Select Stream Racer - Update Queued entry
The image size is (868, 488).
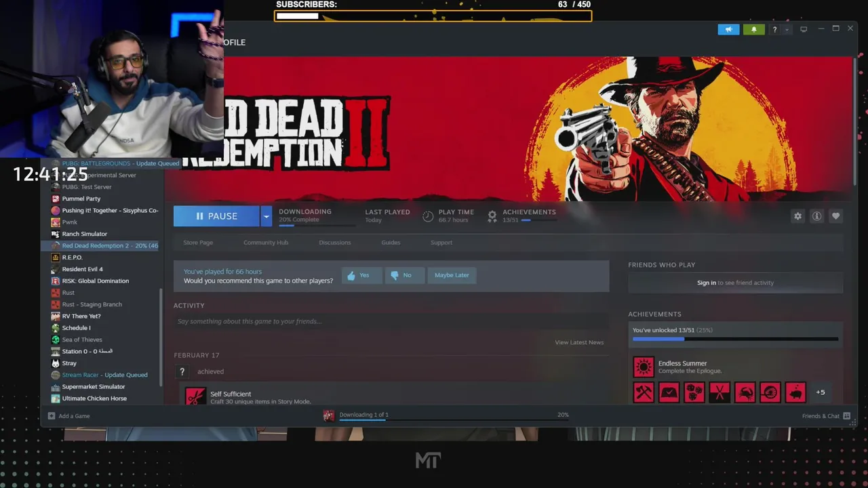[105, 375]
